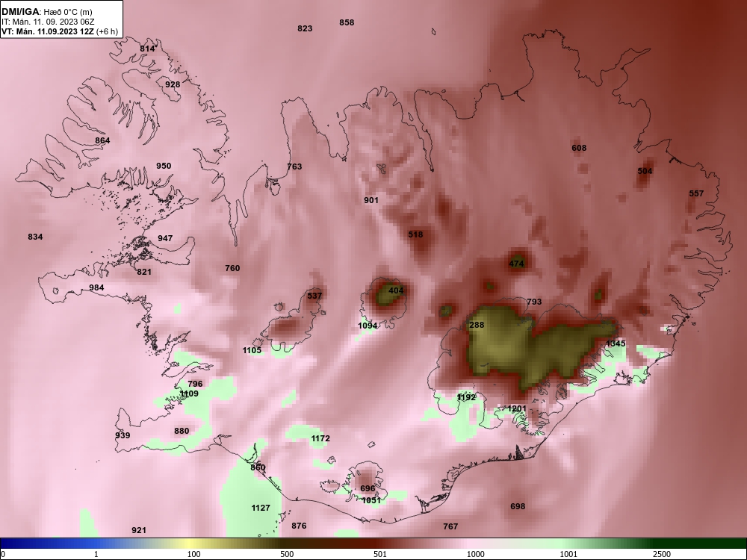Viewport: 747px width, 560px height.
Task: Click the 876 offshore value
Action: point(299,526)
